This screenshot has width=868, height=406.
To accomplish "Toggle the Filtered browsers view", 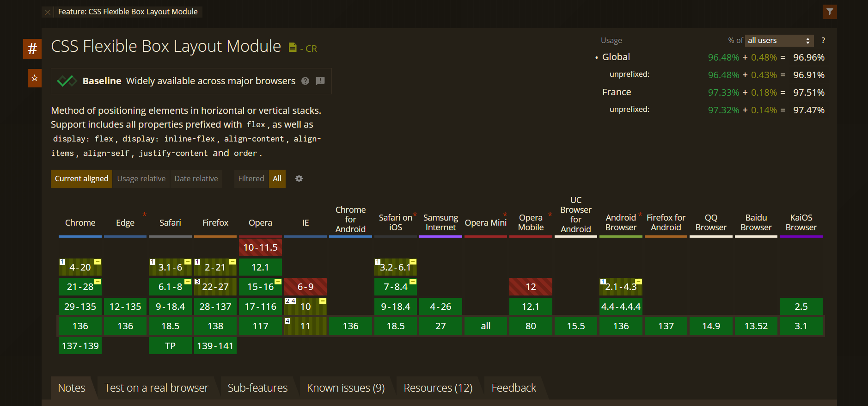I will click(251, 178).
